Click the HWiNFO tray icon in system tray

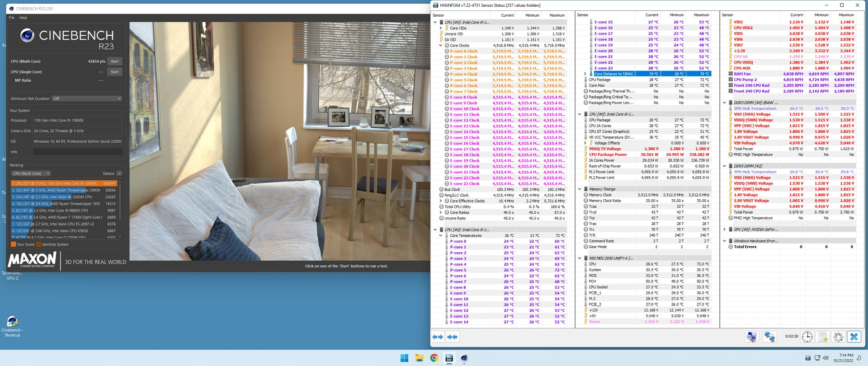click(x=808, y=358)
